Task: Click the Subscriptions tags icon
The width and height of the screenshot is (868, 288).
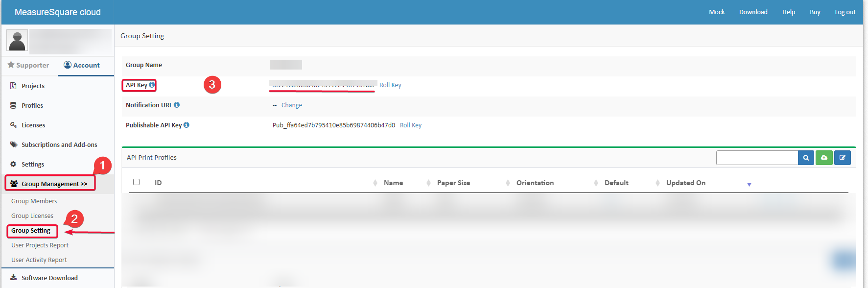Action: tap(13, 144)
